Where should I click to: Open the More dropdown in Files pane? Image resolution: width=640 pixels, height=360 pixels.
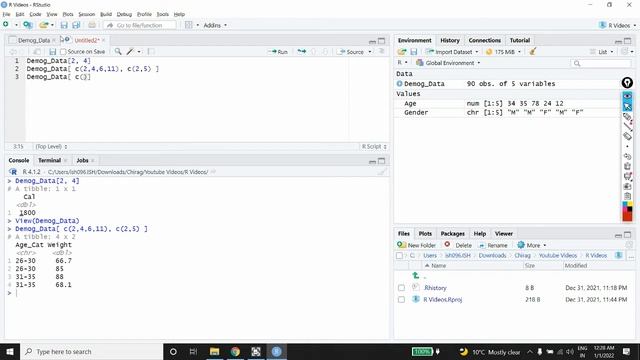click(531, 245)
